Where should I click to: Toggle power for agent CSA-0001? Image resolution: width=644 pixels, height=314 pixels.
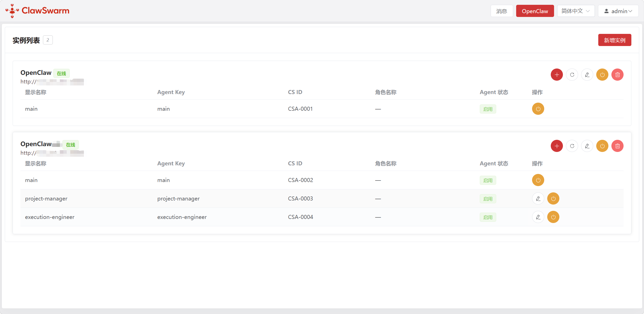[538, 109]
